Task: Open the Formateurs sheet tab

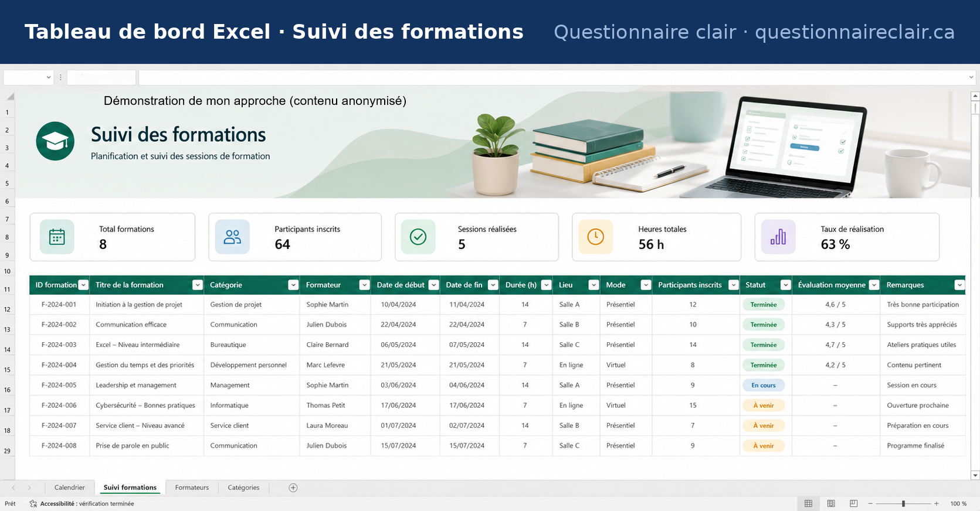Action: [192, 488]
